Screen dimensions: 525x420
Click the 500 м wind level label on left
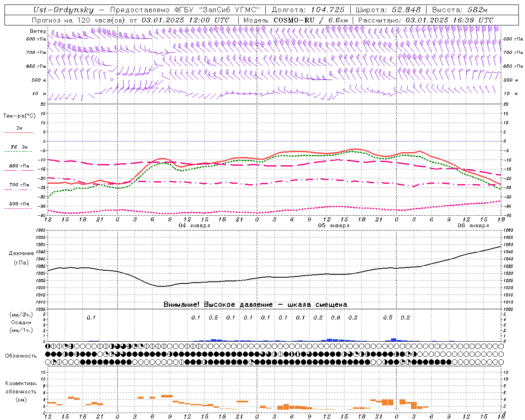(39, 80)
